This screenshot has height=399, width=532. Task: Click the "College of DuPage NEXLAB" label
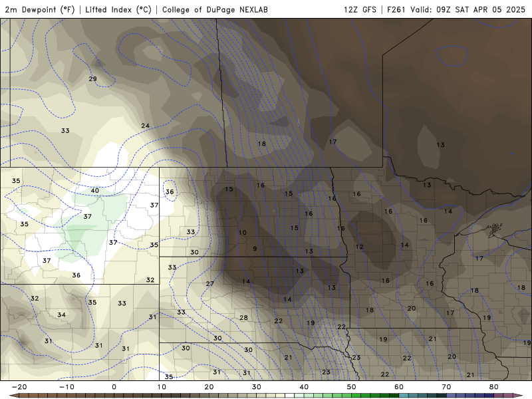(x=215, y=10)
